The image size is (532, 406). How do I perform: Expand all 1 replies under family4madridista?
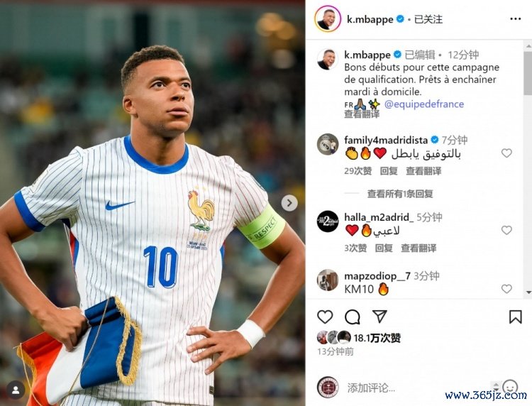click(400, 194)
